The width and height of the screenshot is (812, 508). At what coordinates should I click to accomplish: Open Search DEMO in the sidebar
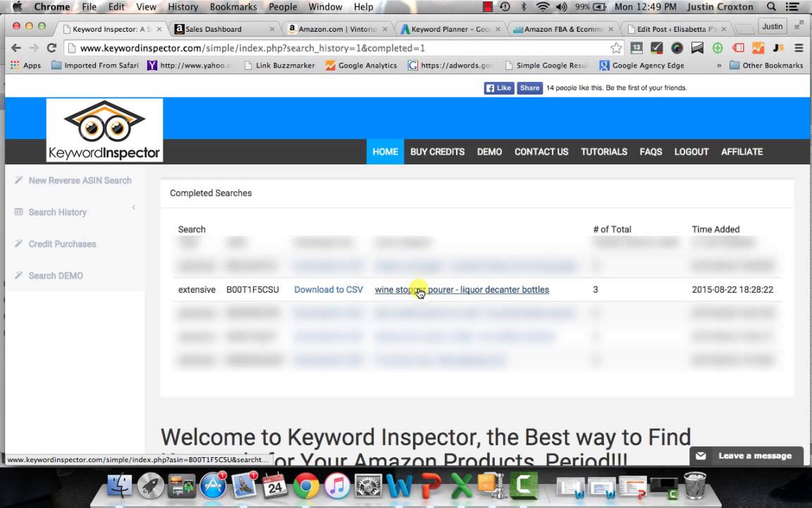56,276
